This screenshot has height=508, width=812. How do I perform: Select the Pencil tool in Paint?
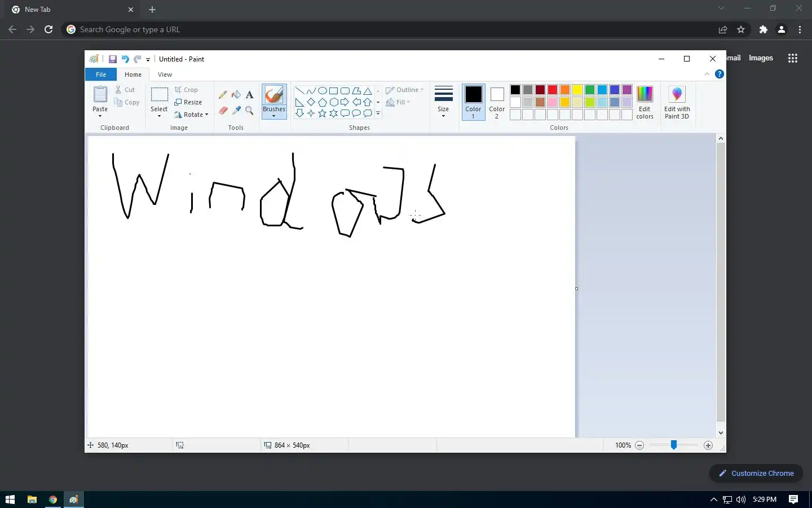coord(223,95)
